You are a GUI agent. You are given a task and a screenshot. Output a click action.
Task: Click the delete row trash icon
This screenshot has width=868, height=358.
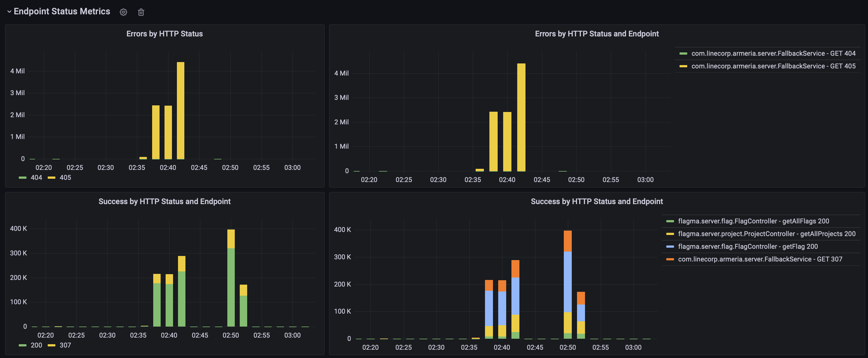point(141,12)
